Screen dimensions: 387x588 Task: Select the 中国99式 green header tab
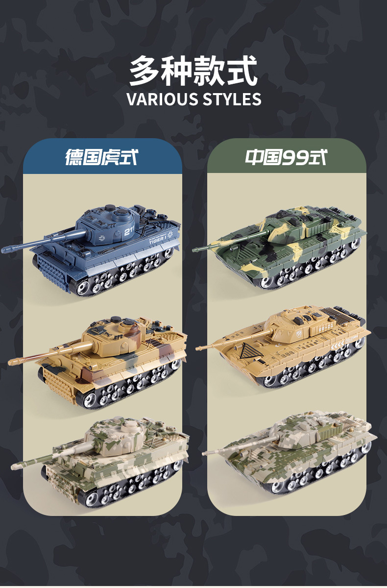287,157
